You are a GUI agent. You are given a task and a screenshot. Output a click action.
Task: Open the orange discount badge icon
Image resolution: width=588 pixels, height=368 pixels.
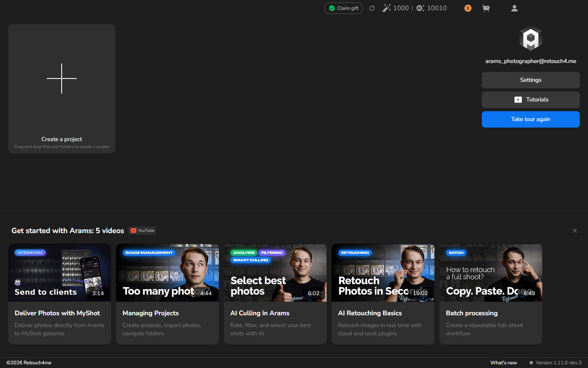pyautogui.click(x=468, y=8)
